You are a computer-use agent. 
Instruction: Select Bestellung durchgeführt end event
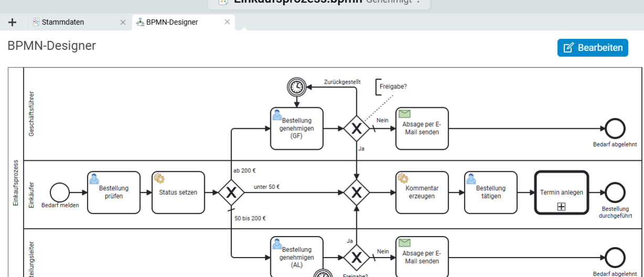pyautogui.click(x=615, y=192)
